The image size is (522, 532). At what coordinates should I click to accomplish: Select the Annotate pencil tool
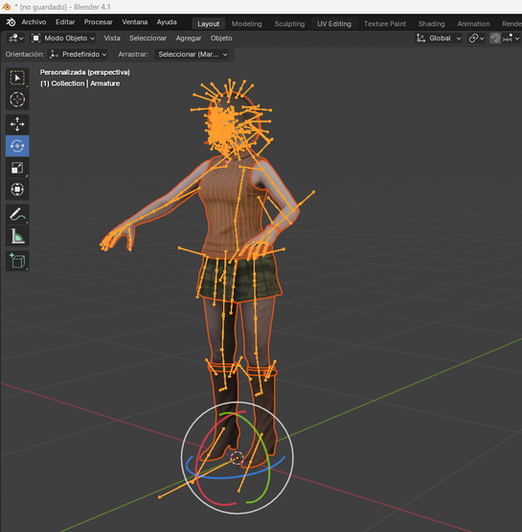point(17,214)
